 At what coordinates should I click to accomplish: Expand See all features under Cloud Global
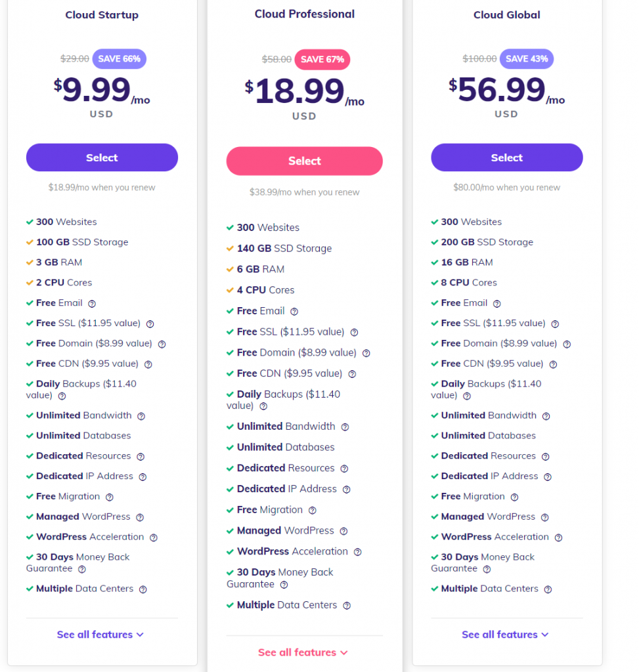tap(505, 635)
